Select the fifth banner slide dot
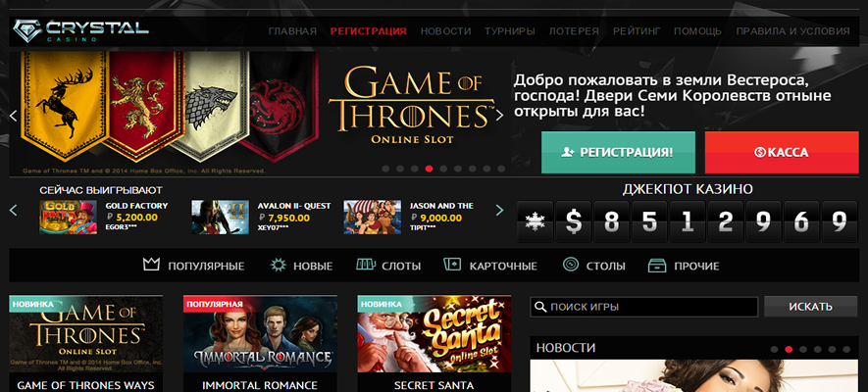This screenshot has height=392, width=868. [443, 169]
